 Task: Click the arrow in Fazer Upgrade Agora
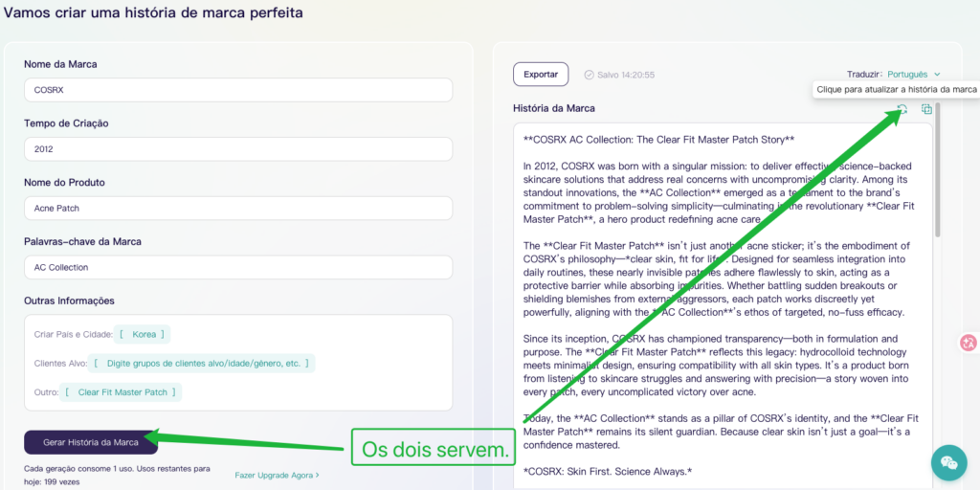(x=318, y=475)
